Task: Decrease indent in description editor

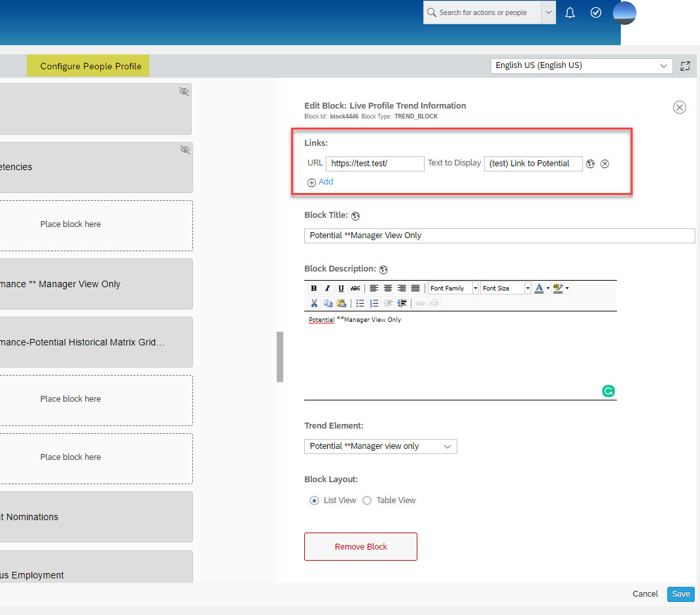Action: (x=388, y=304)
